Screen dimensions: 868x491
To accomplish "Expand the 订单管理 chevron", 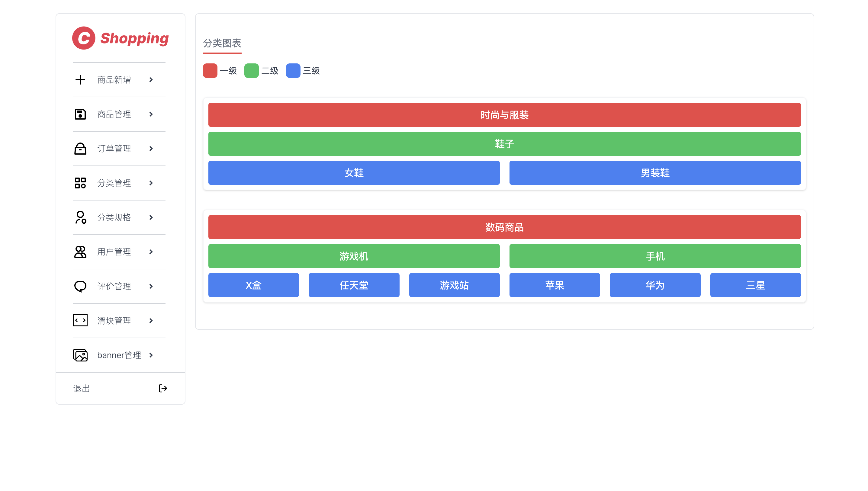I will 151,149.
